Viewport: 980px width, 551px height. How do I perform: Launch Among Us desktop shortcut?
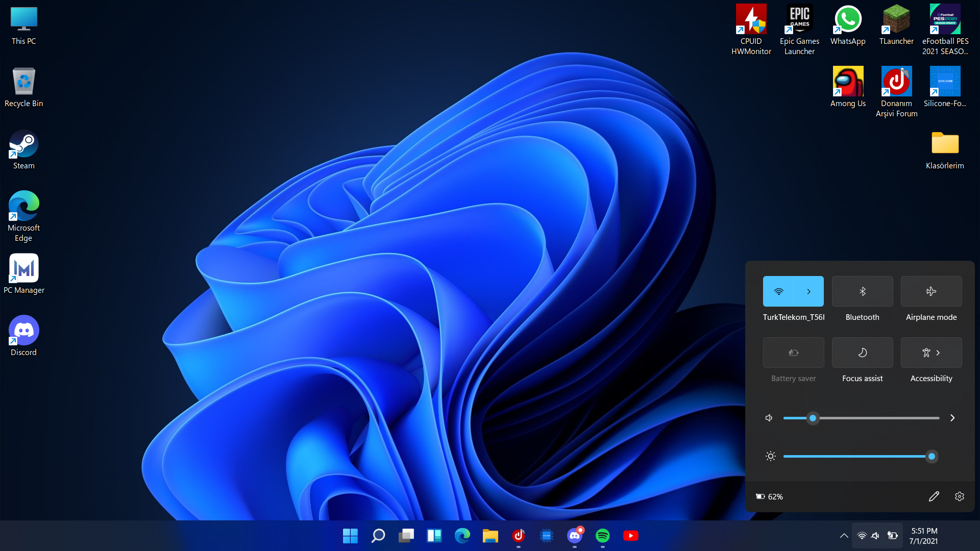(848, 88)
